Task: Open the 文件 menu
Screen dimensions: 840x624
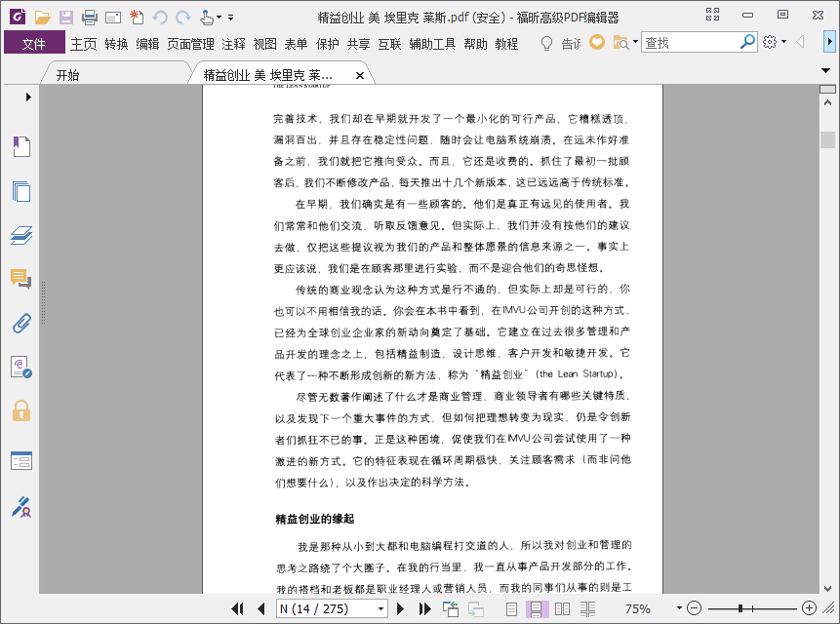Action: click(x=34, y=43)
